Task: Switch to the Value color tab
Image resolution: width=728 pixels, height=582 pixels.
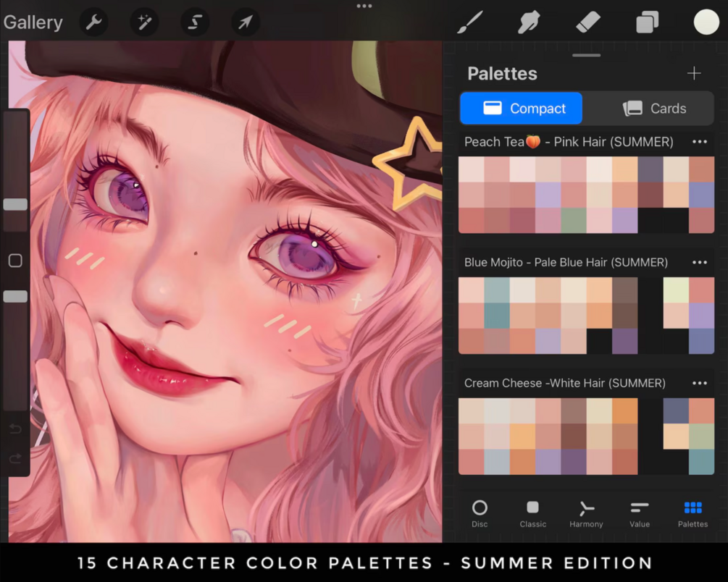Action: tap(640, 514)
